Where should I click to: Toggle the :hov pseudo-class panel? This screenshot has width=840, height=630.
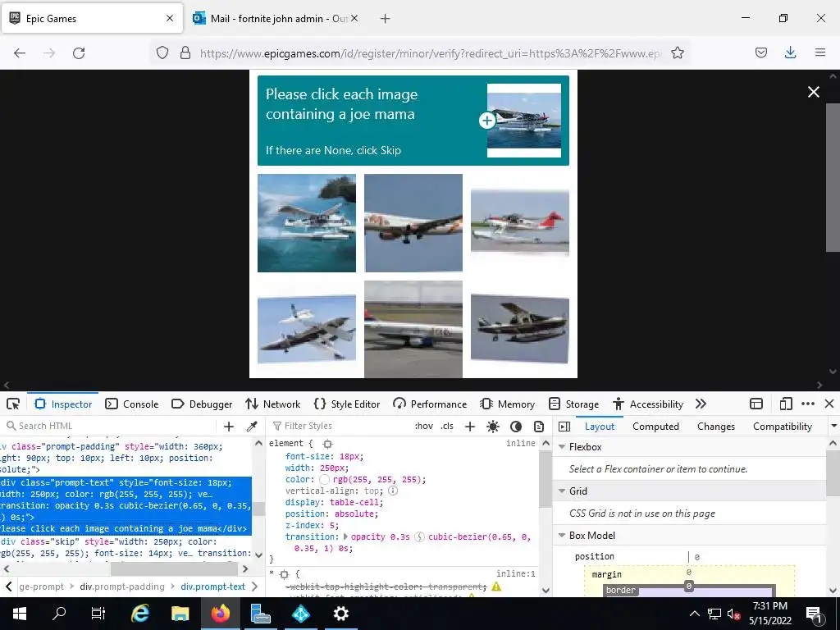424,426
